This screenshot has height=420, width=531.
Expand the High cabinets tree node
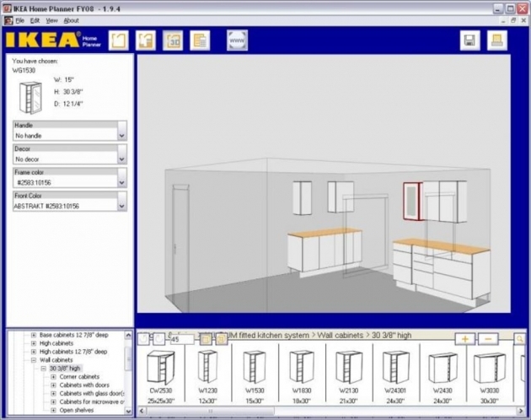click(34, 343)
